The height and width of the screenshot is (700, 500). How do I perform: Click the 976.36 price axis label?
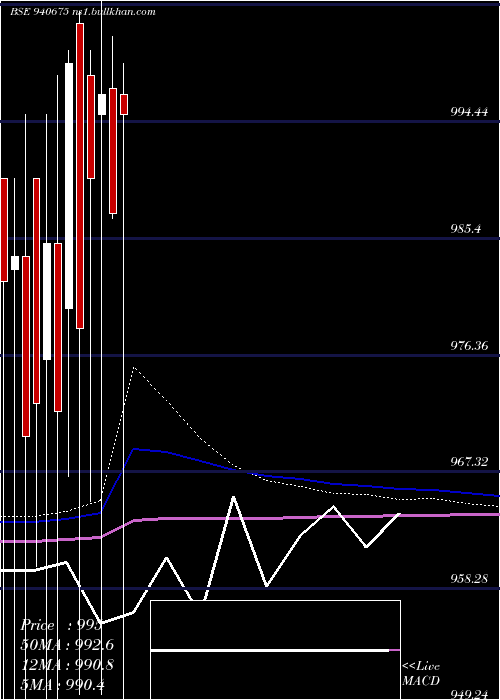468,345
